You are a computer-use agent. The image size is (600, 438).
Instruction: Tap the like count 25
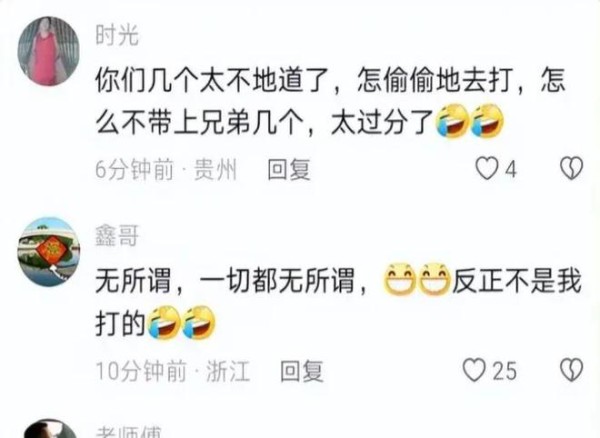click(504, 371)
